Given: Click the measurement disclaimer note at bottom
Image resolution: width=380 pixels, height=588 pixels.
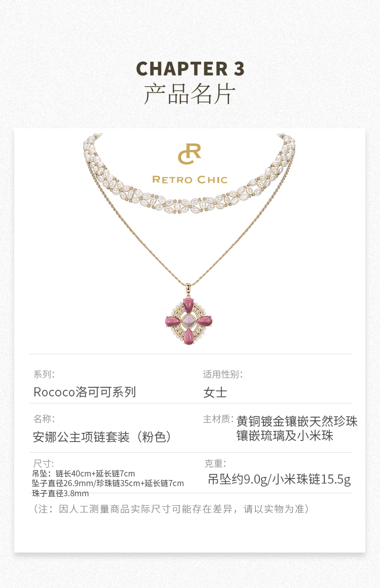Looking at the screenshot, I should (171, 509).
